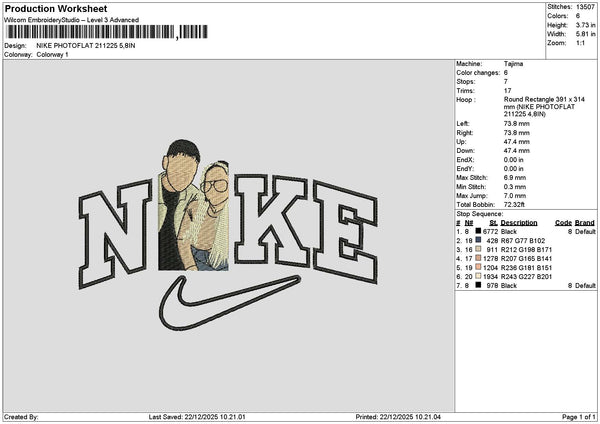Click the "EndY:" label
600x424 pixels.
pos(465,169)
